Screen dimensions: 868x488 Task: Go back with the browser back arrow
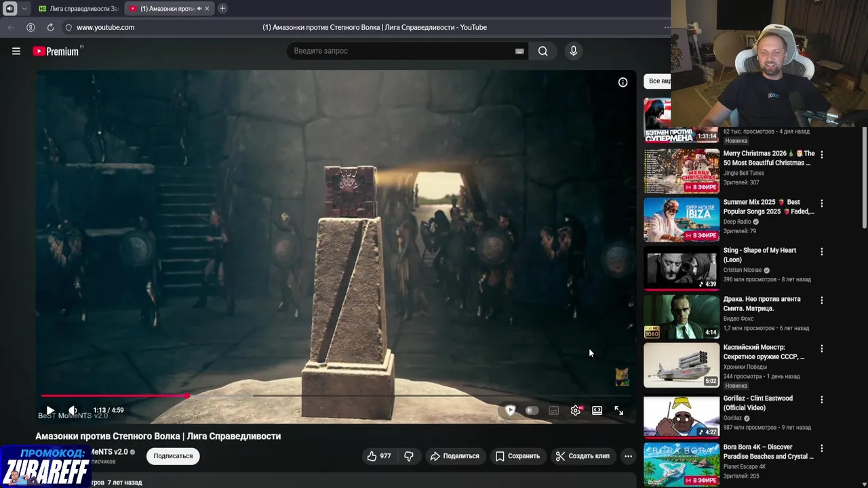[x=10, y=27]
